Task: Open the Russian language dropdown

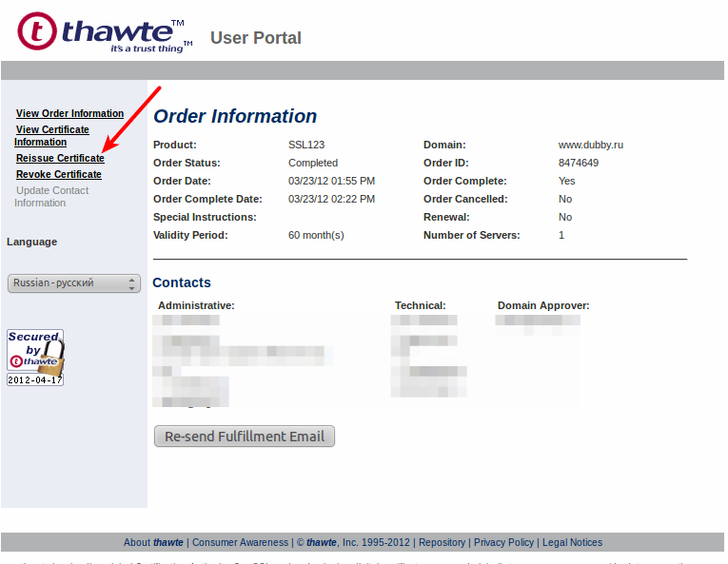Action: tap(74, 283)
